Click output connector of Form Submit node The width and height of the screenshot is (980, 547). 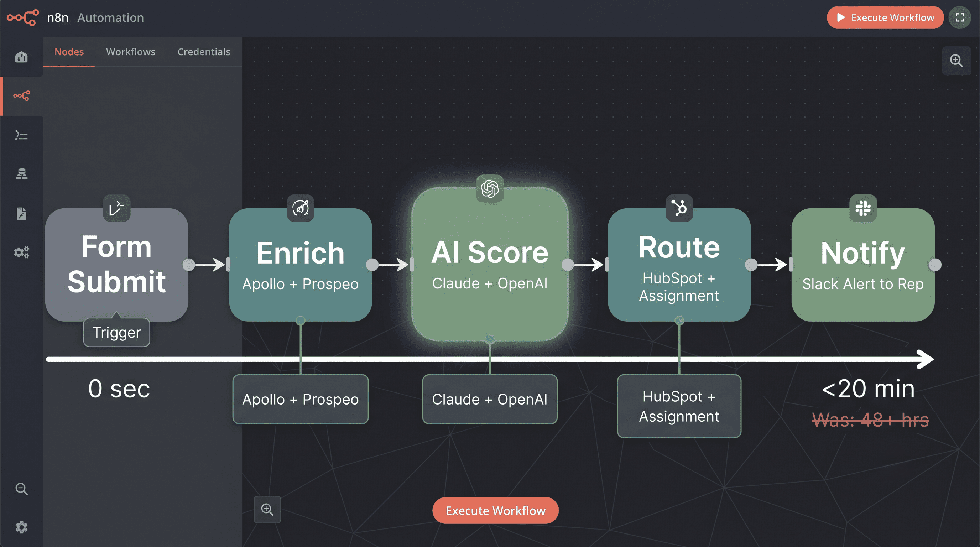tap(189, 265)
